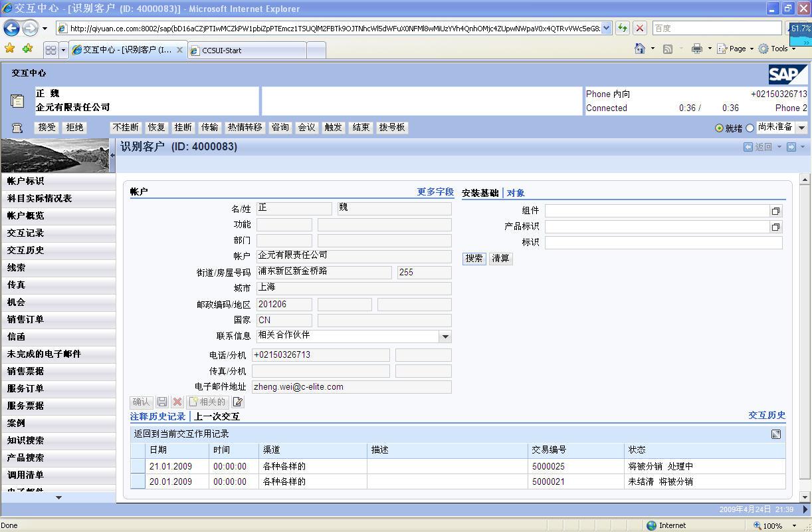Screen dimensions: 812x532
Task: Click the edit pencil icon next to 相关的
Action: point(238,402)
